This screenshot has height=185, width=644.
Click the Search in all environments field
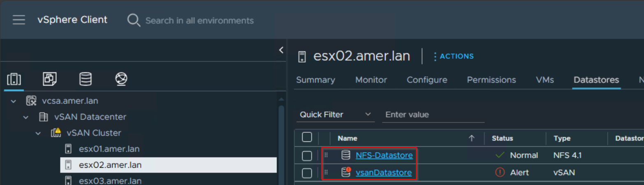click(x=199, y=21)
